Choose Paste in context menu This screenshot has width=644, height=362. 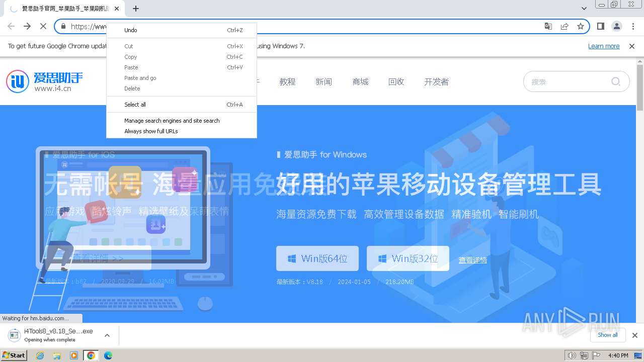(x=182, y=67)
